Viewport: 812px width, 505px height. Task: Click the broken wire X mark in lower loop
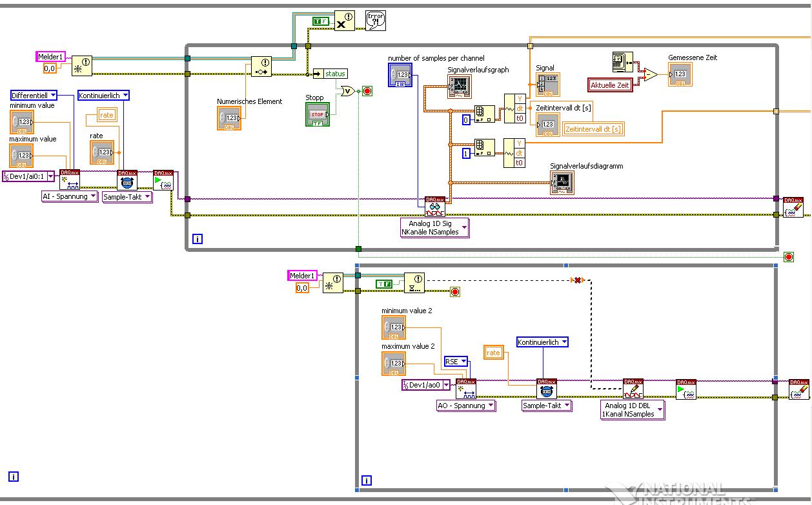[578, 280]
